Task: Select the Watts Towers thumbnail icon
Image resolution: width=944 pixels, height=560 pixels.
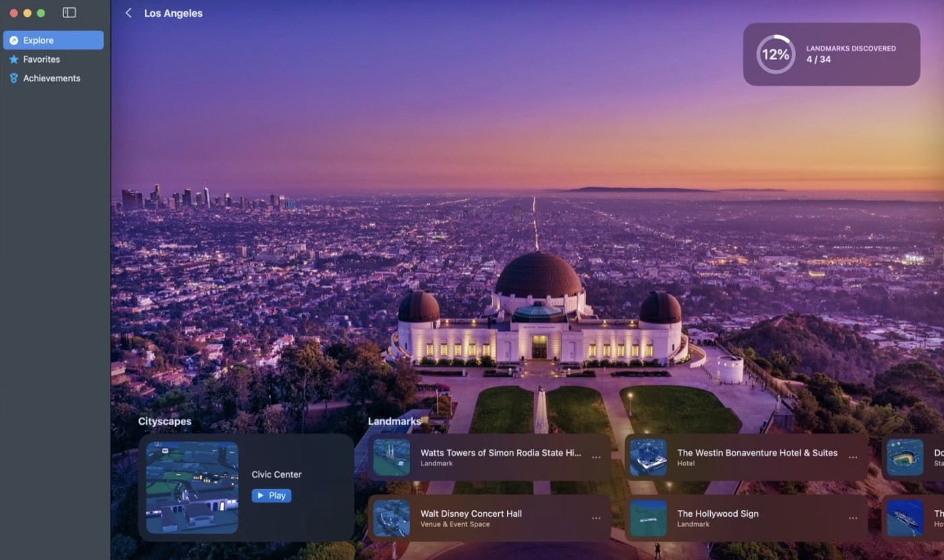Action: 392,458
